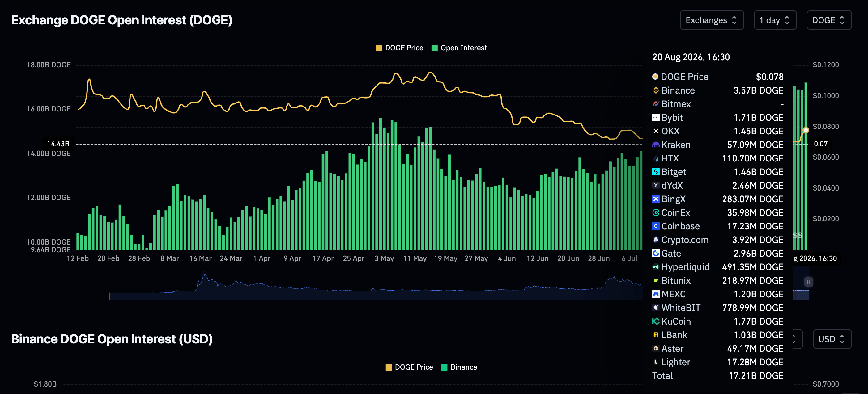Click the Binance icon in tooltip

pyautogui.click(x=656, y=90)
